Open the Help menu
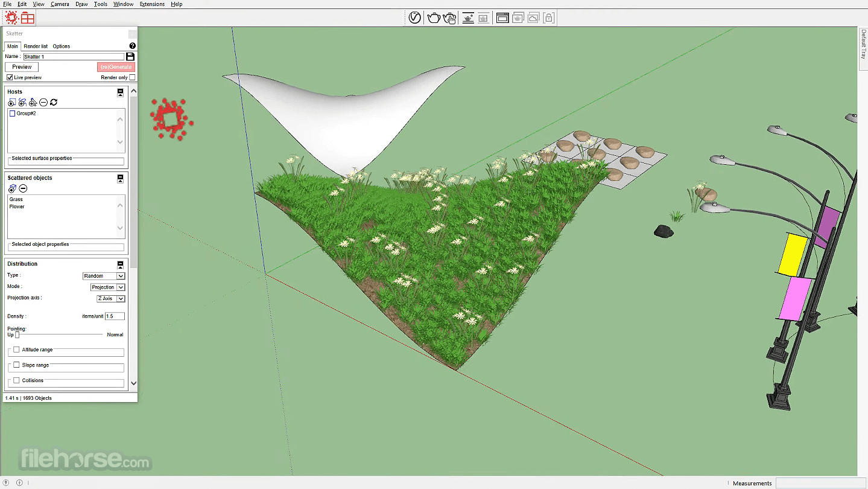 tap(177, 4)
